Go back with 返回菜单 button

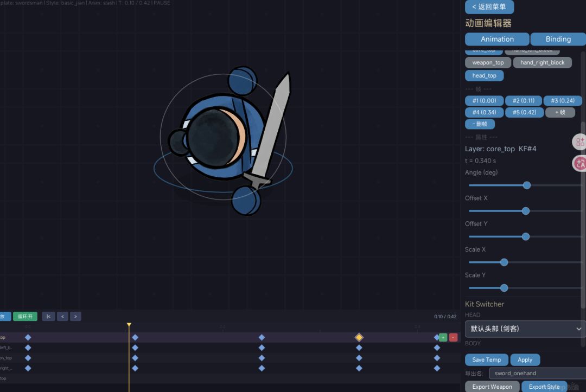click(489, 7)
